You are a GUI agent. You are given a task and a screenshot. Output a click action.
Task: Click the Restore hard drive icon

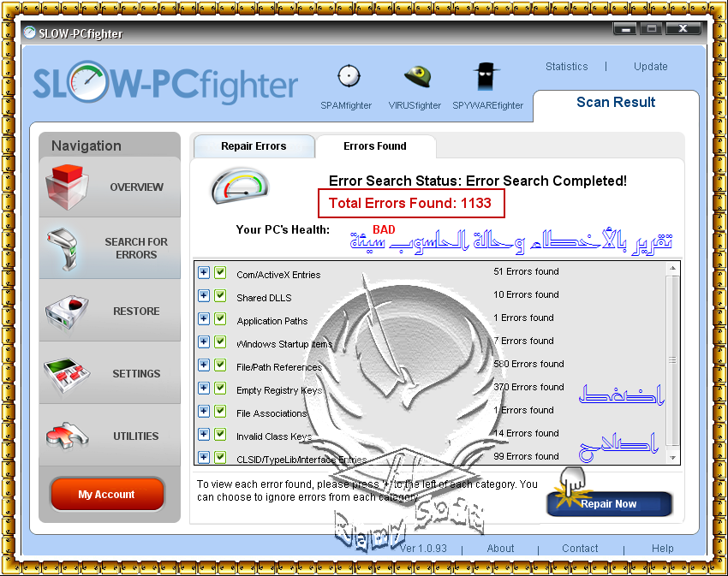68,312
